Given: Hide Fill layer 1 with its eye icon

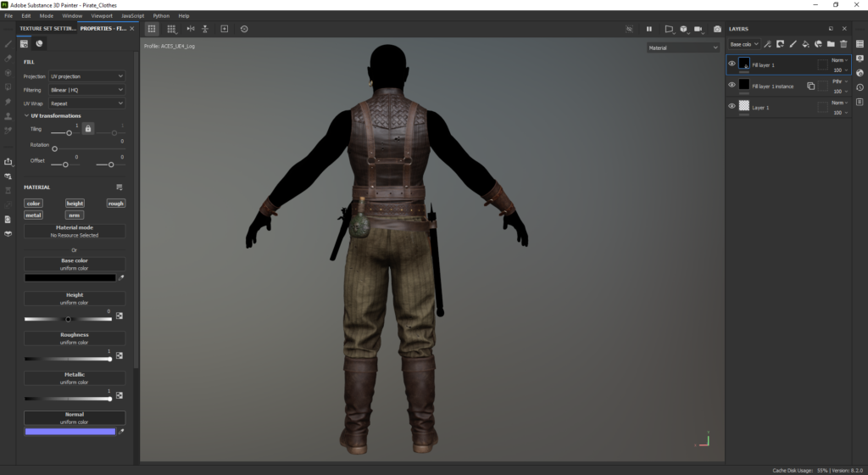Looking at the screenshot, I should 732,64.
